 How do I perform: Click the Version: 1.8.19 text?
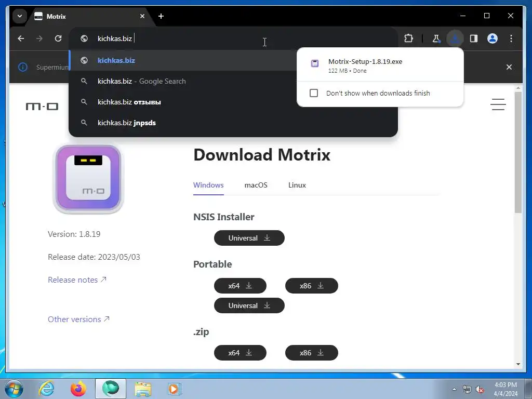coord(74,234)
